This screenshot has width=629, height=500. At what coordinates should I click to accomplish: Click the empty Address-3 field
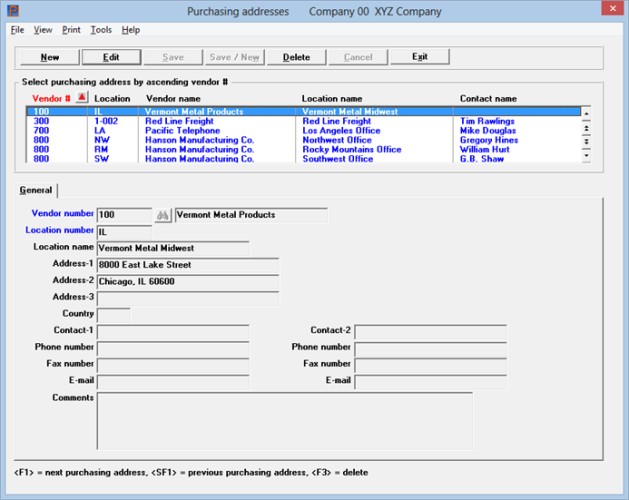point(188,299)
